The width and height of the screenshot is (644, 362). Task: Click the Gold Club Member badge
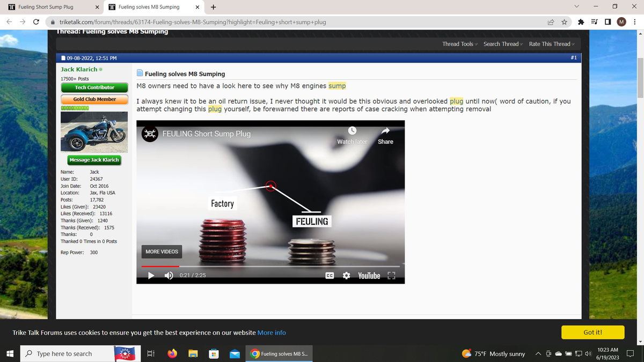pos(94,99)
